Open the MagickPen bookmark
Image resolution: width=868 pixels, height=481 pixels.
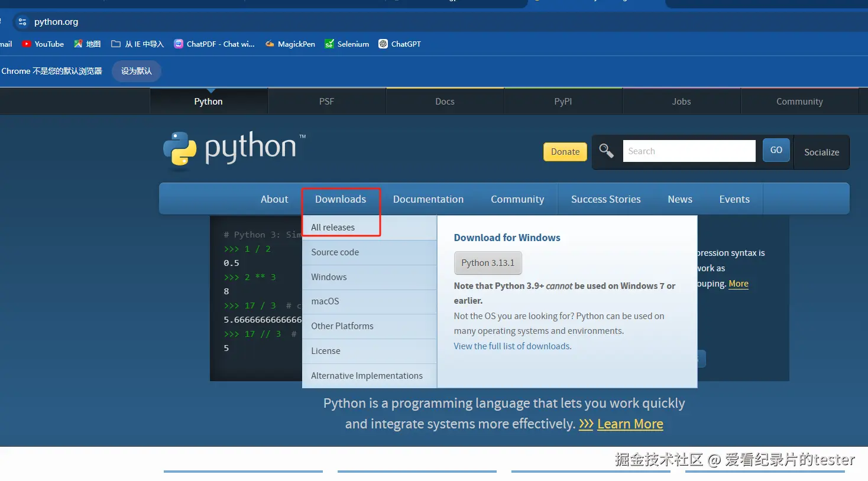point(290,44)
